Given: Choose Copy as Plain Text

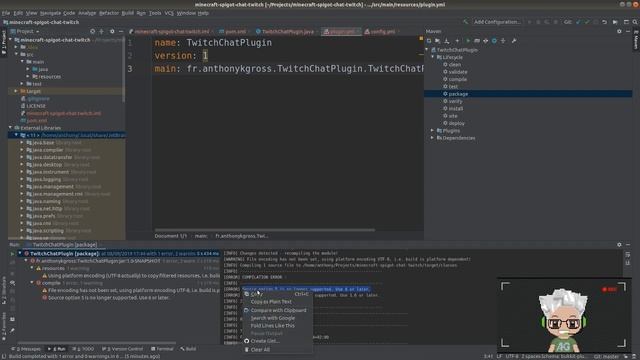Looking at the screenshot, I should coord(278,302).
